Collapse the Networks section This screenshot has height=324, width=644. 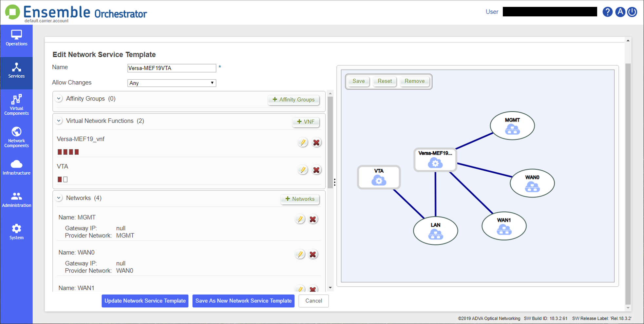(x=59, y=198)
